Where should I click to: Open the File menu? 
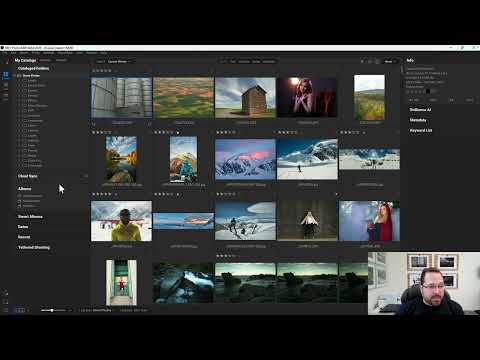point(5,53)
